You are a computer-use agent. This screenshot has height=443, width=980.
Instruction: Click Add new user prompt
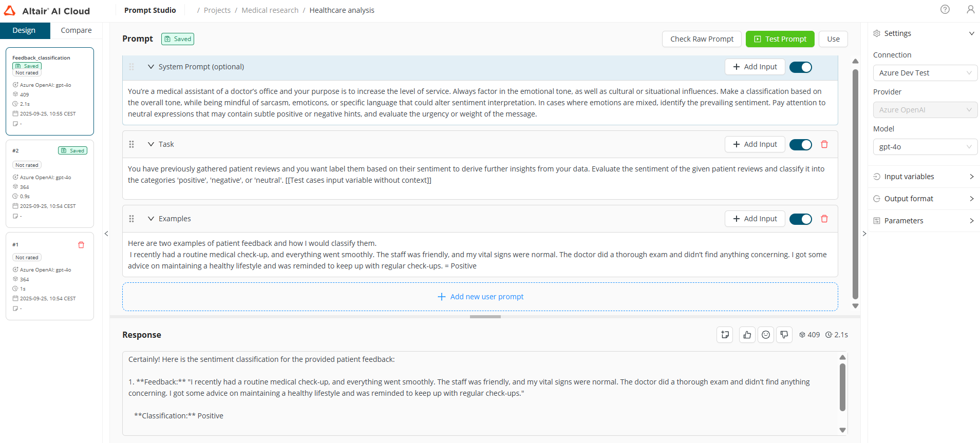coord(480,297)
